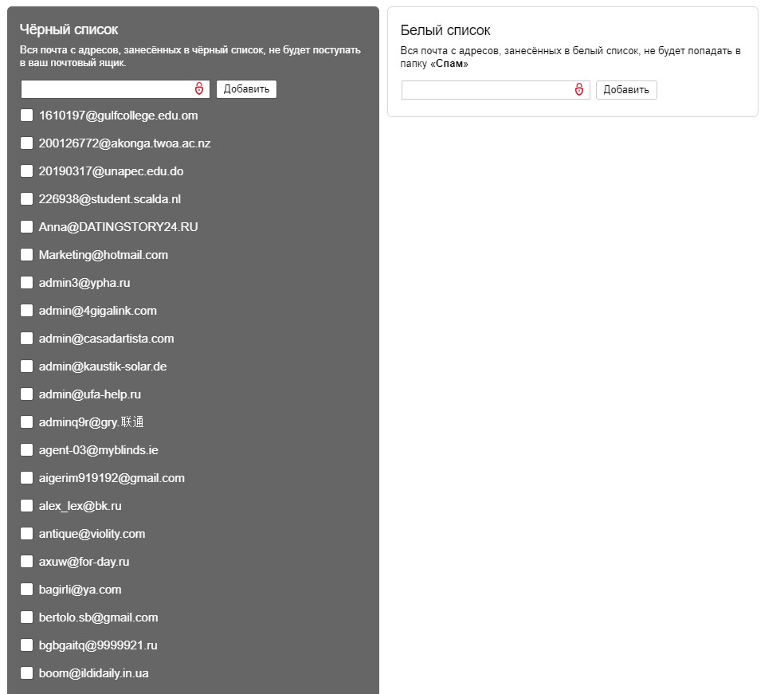Select the Anna@DATINGSTORY24.RU checkbox
The width and height of the screenshot is (784, 694).
(x=26, y=227)
